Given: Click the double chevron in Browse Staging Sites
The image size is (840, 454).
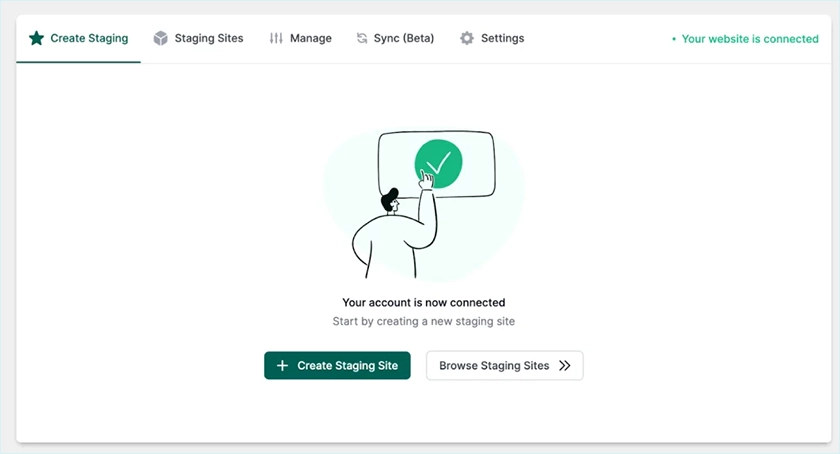Looking at the screenshot, I should pyautogui.click(x=565, y=366).
